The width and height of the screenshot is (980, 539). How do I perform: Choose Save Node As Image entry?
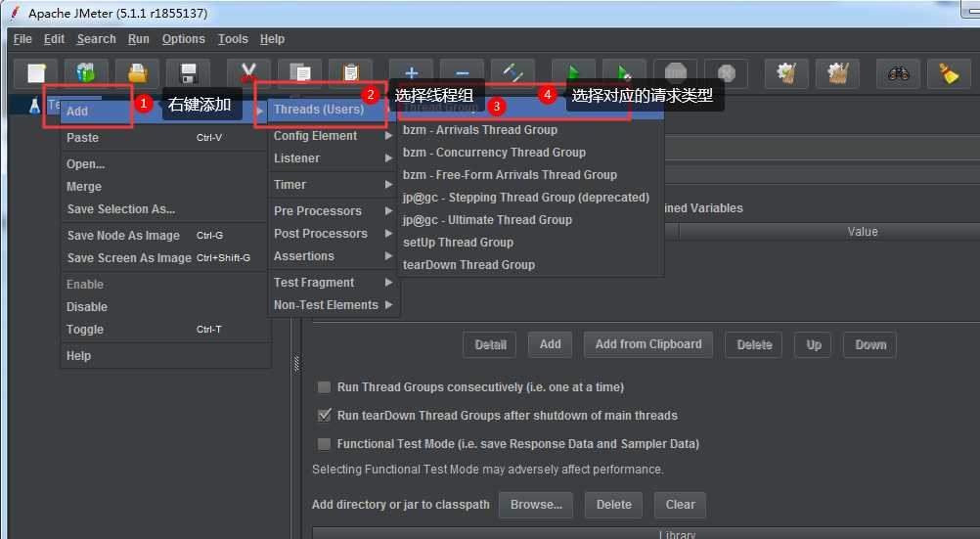tap(165, 235)
